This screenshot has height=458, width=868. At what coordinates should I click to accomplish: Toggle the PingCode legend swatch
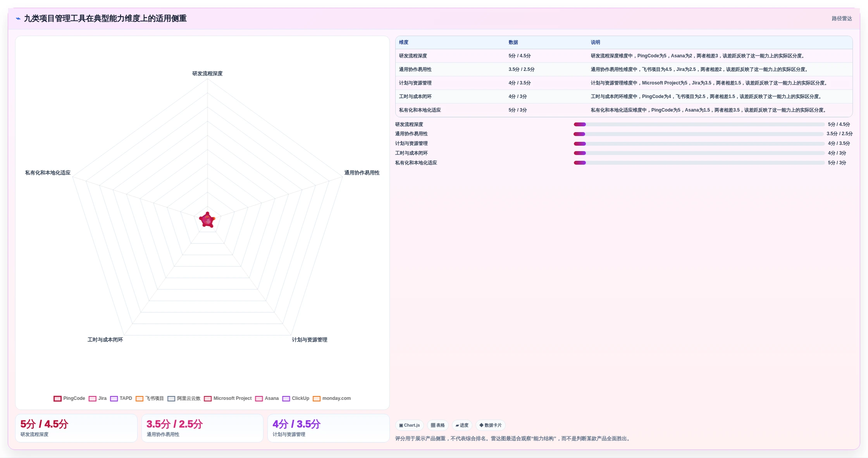click(x=57, y=398)
